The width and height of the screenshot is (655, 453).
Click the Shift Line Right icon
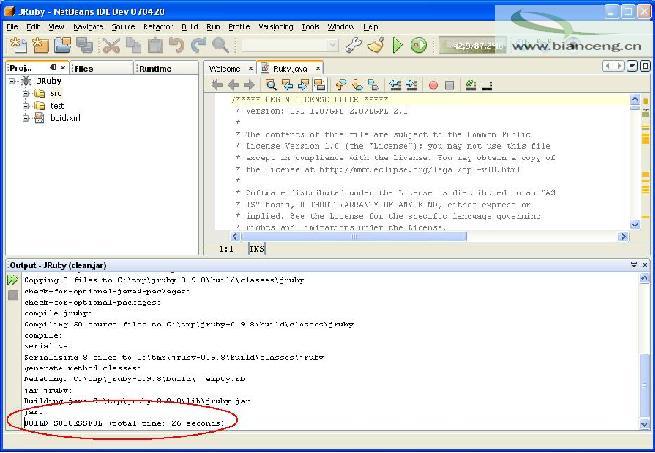pos(411,85)
